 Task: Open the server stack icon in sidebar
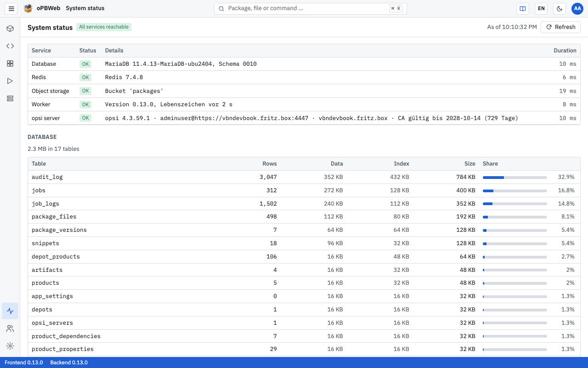click(10, 98)
